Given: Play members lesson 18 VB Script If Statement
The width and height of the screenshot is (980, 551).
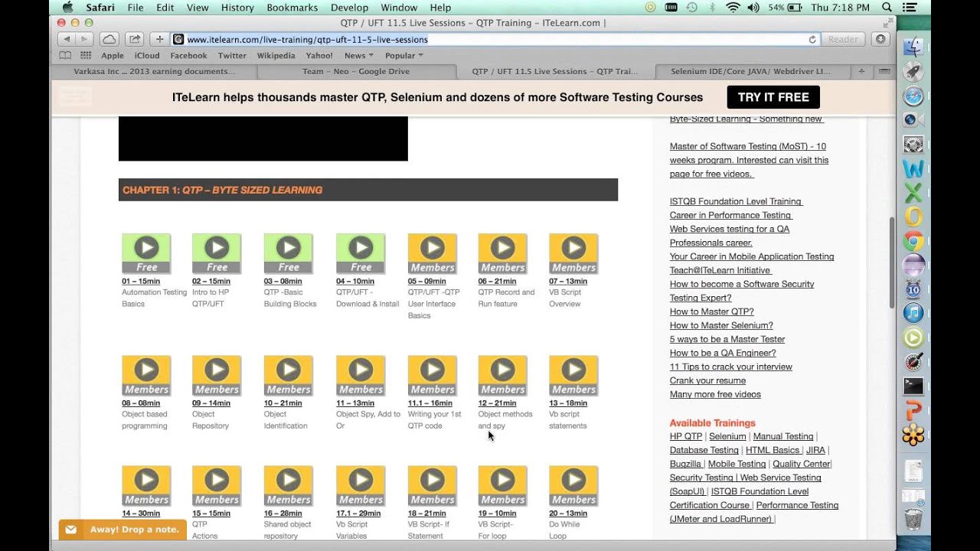Looking at the screenshot, I should click(433, 485).
